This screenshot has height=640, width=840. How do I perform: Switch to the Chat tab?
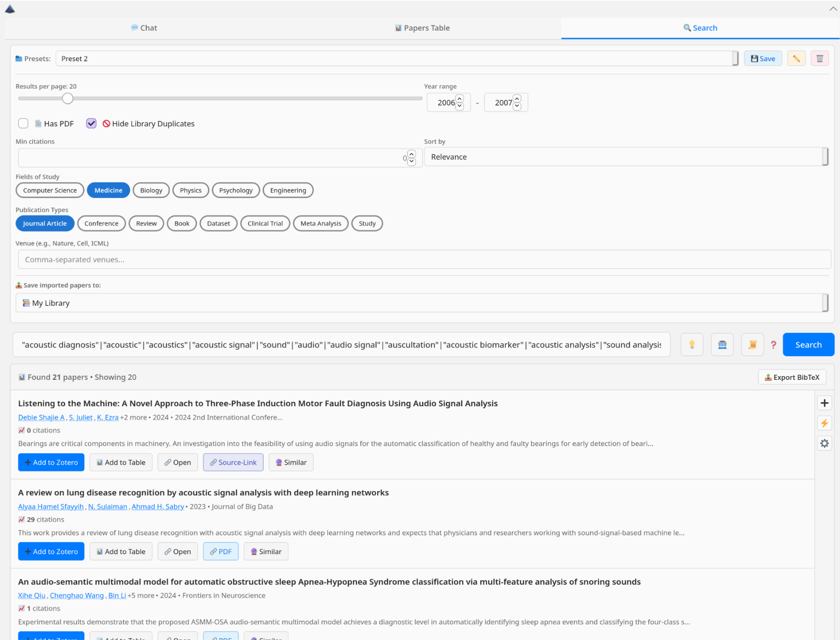click(144, 28)
